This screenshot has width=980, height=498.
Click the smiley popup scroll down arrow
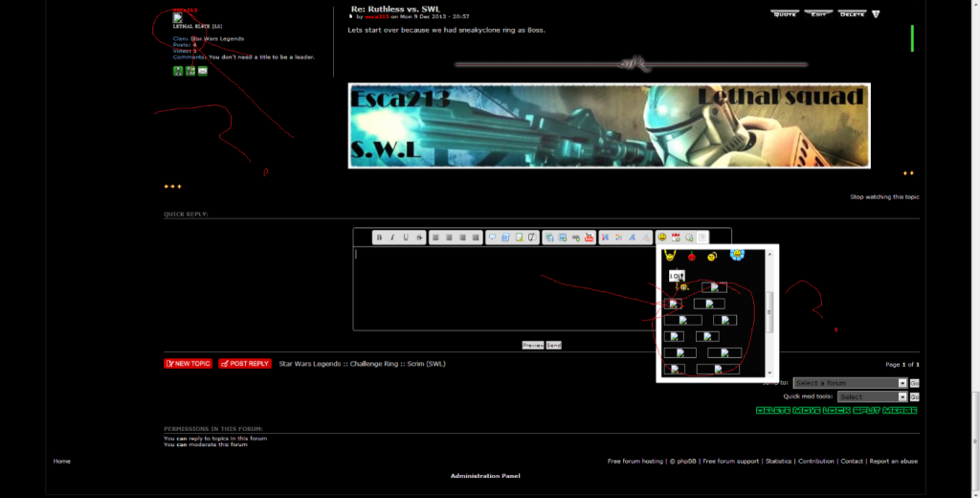tap(769, 373)
